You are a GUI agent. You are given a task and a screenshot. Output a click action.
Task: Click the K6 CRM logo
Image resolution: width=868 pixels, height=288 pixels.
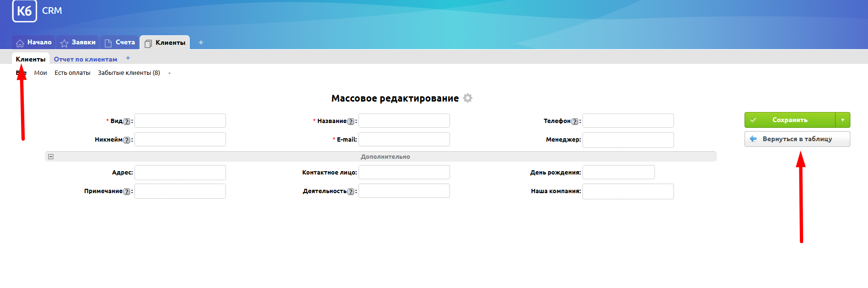pyautogui.click(x=24, y=11)
